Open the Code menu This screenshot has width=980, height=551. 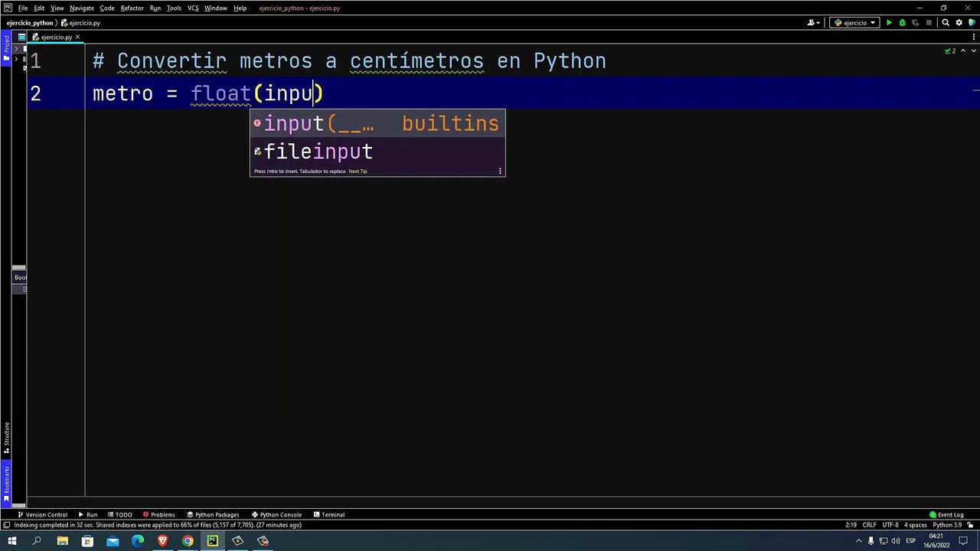pyautogui.click(x=107, y=8)
